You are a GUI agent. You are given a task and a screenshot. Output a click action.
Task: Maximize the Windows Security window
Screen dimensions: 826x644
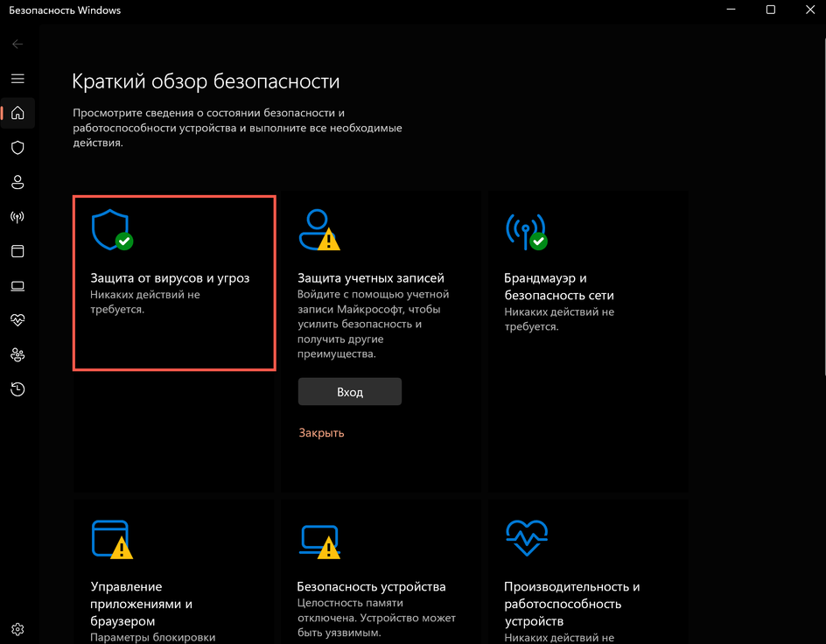(771, 10)
